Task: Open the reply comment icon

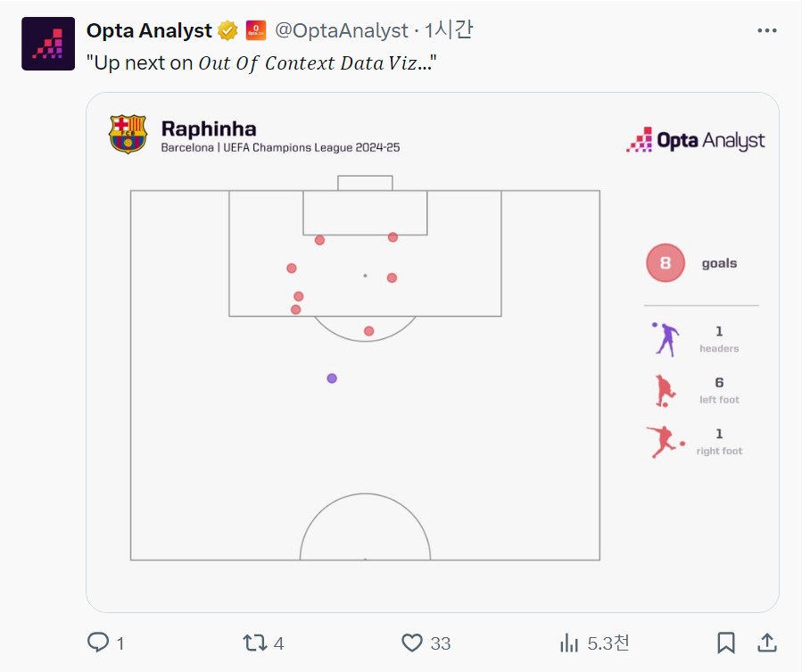Action: [98, 643]
